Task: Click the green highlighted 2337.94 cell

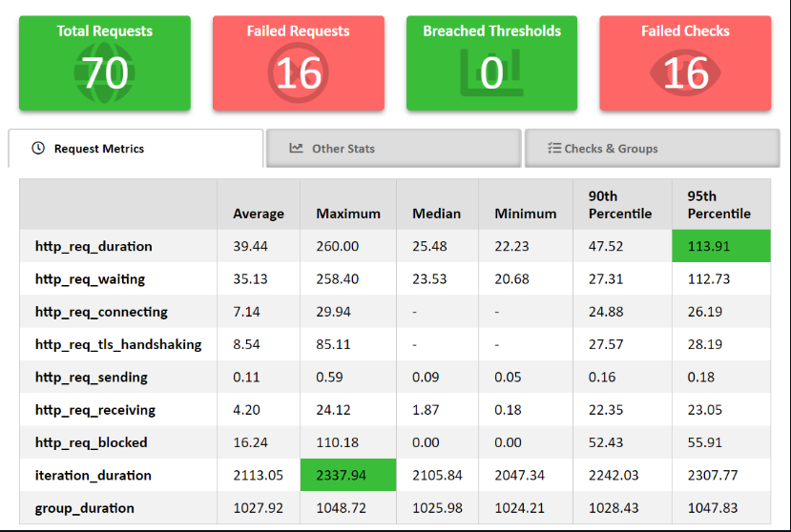Action: click(347, 475)
